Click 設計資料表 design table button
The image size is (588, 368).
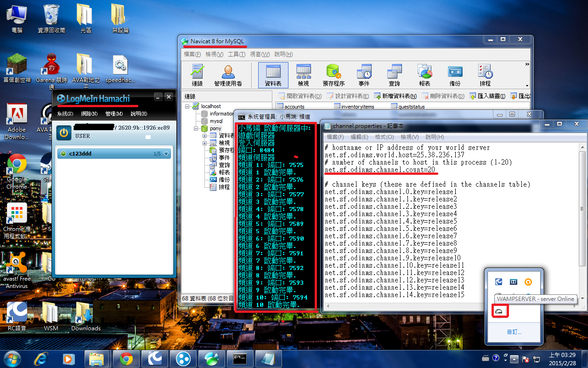click(x=348, y=96)
